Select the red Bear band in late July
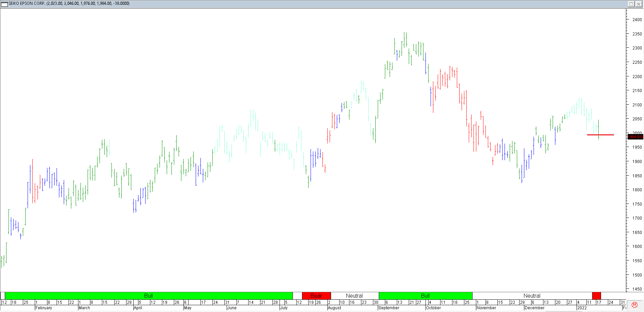This screenshot has height=312, width=644. coord(316,296)
